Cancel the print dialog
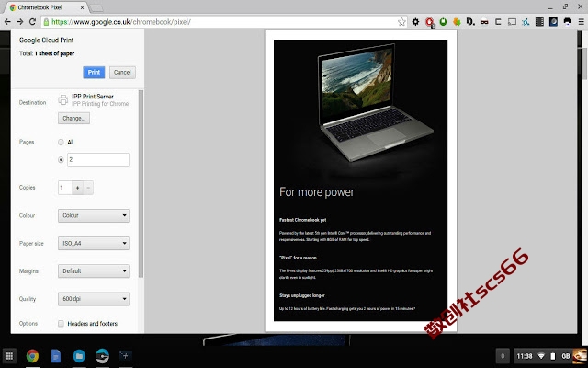 click(x=122, y=72)
